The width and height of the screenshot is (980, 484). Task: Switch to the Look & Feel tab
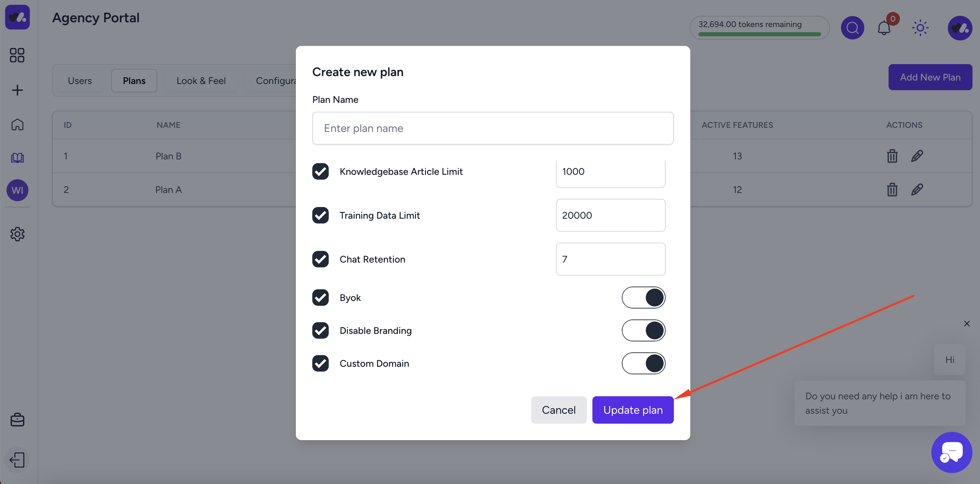(x=201, y=81)
